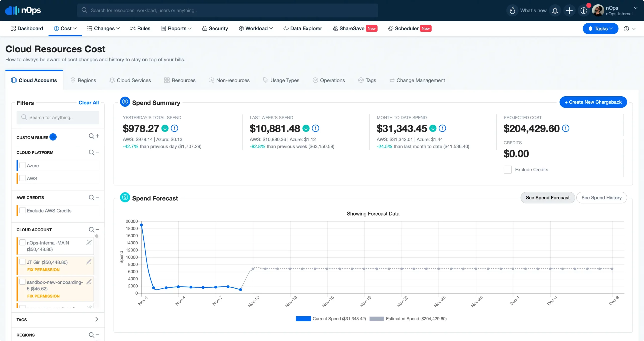The height and width of the screenshot is (341, 644).
Task: Switch to the Regions tab
Action: point(83,80)
